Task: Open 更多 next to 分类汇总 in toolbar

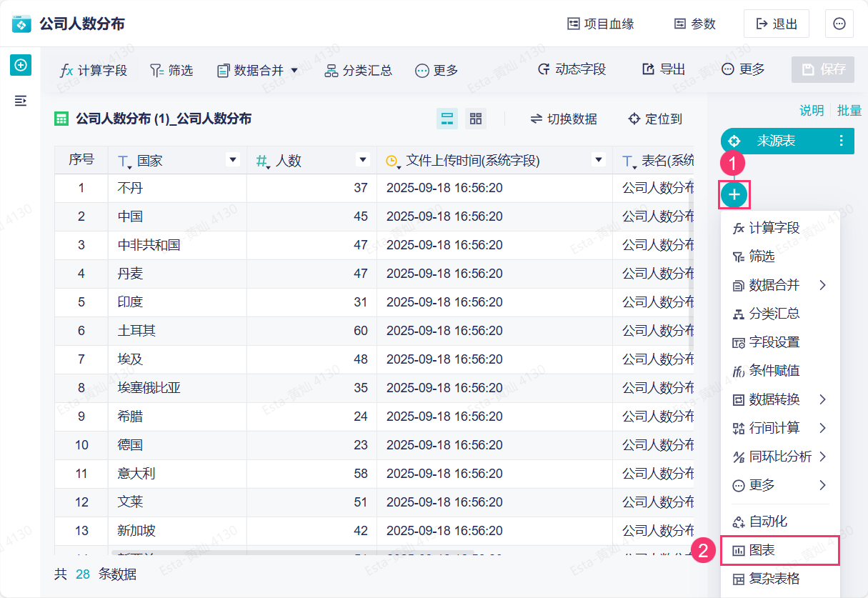Action: [437, 70]
